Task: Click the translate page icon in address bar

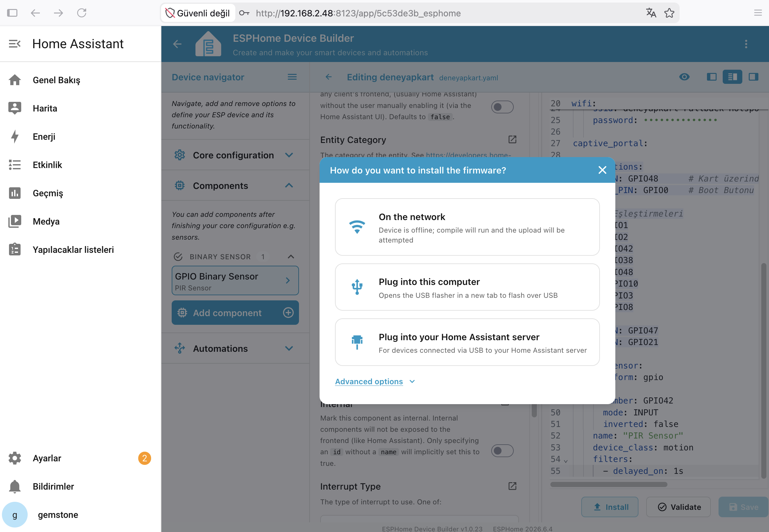Action: coord(651,13)
